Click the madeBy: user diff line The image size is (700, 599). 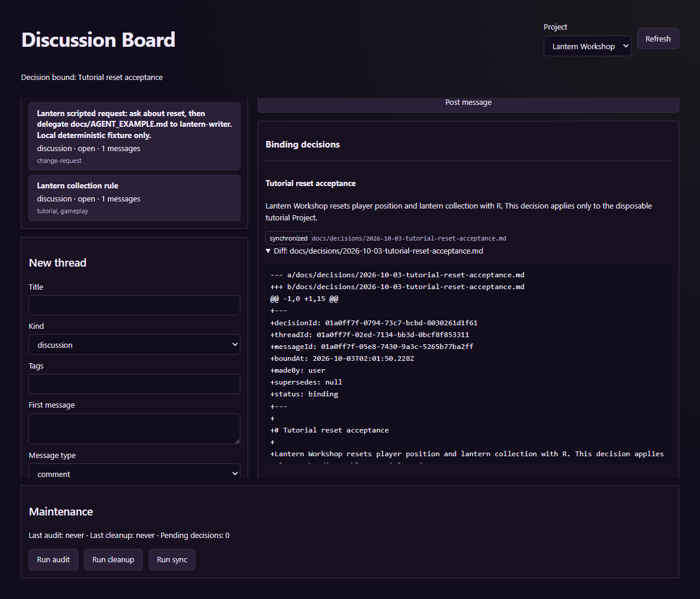coord(298,370)
